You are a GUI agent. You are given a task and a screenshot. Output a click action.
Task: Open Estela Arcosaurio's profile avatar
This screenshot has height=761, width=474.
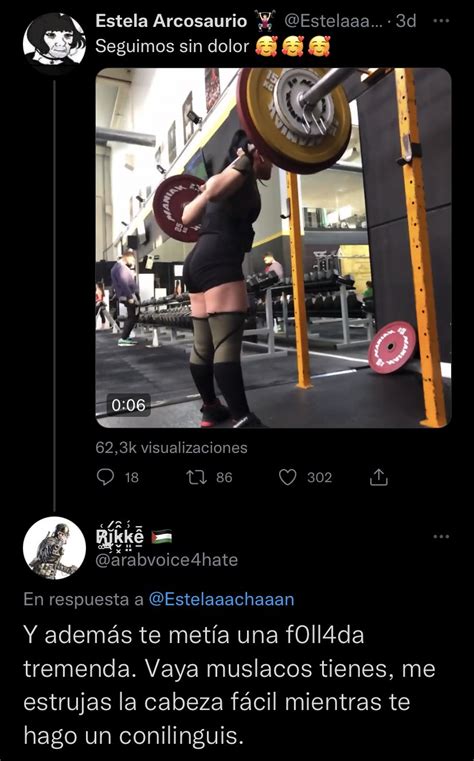[54, 42]
